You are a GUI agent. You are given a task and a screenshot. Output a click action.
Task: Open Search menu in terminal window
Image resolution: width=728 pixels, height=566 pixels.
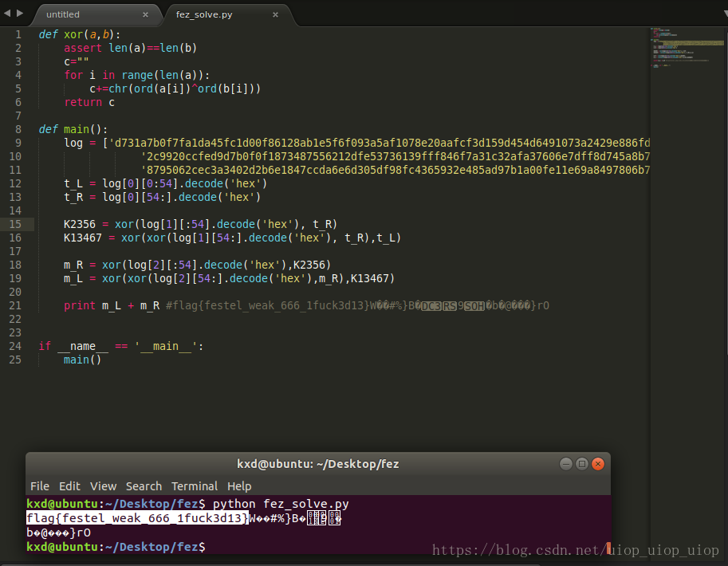click(144, 486)
